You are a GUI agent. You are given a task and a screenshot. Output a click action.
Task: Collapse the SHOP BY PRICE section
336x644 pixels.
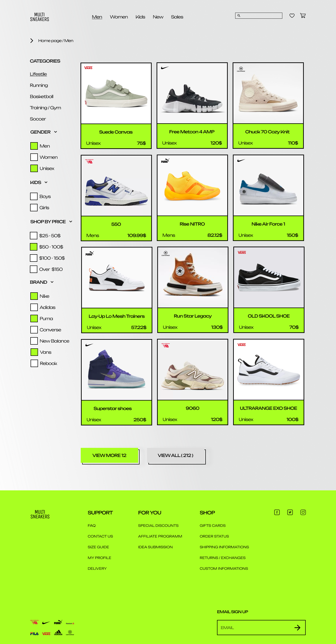pos(71,222)
